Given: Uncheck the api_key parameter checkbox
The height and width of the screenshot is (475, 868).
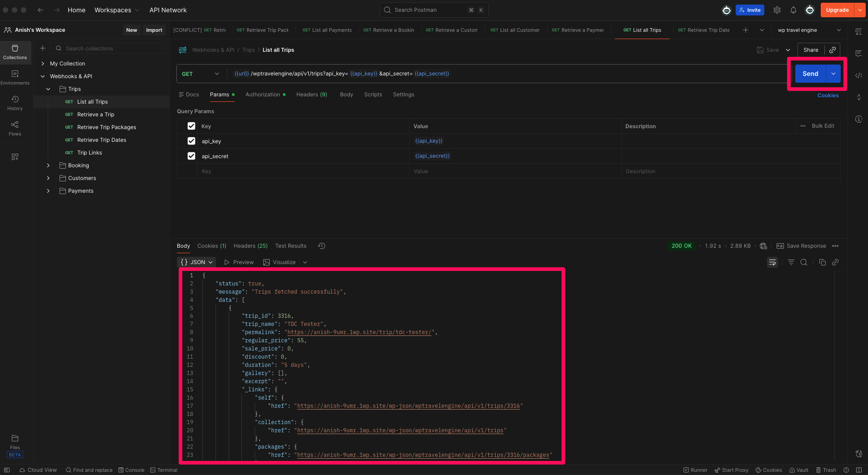Looking at the screenshot, I should [x=191, y=141].
